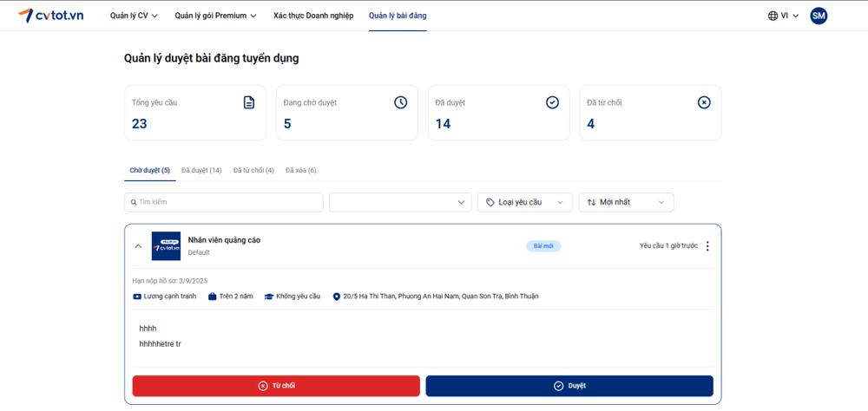Screen dimensions: 868x411
Task: Collapse the Nhân viên quảng cáo post
Action: click(x=138, y=246)
